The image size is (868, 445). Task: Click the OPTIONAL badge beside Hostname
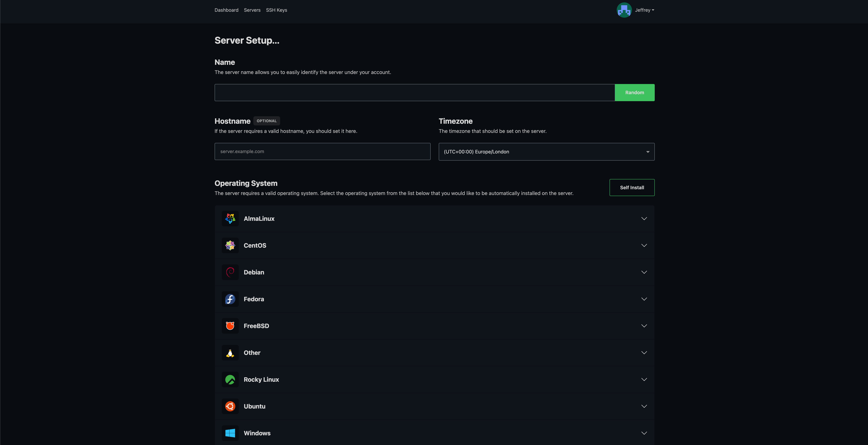[267, 121]
